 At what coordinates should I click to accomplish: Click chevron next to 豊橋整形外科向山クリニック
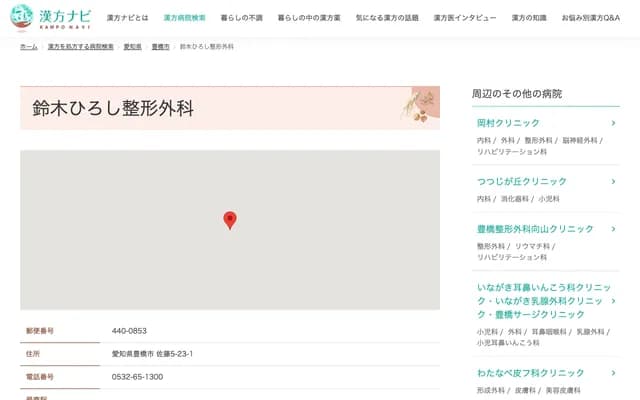click(613, 229)
